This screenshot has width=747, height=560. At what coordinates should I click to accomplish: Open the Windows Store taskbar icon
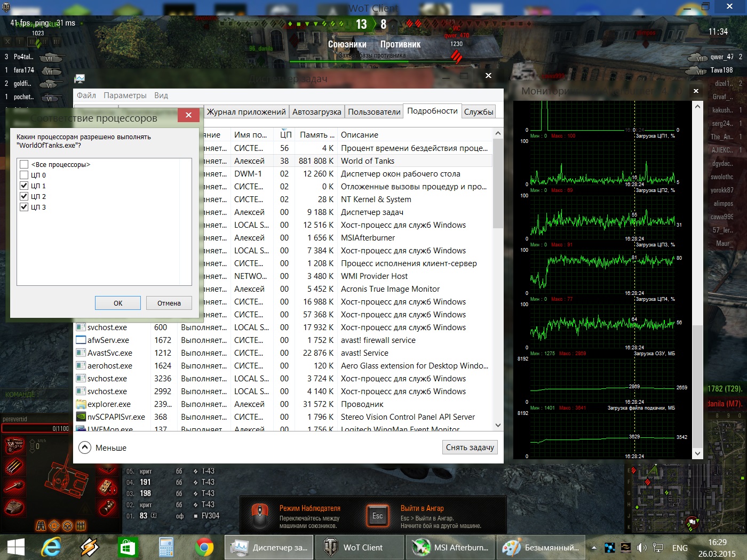click(128, 547)
